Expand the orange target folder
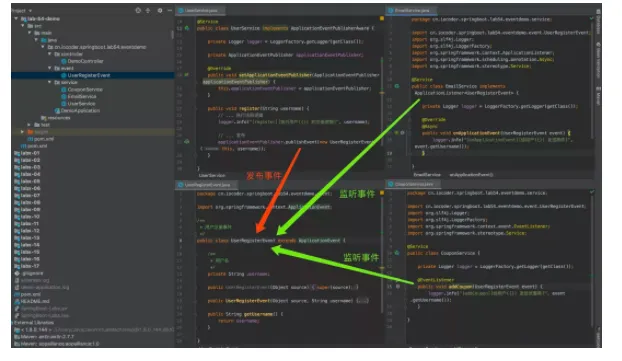 22,132
